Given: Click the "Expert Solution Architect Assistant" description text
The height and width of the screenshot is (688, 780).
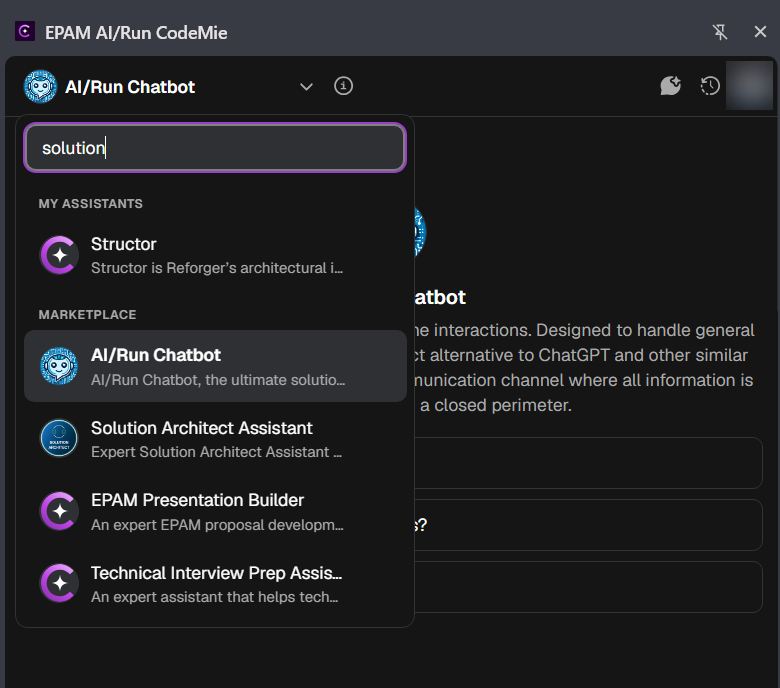Looking at the screenshot, I should click(x=216, y=452).
